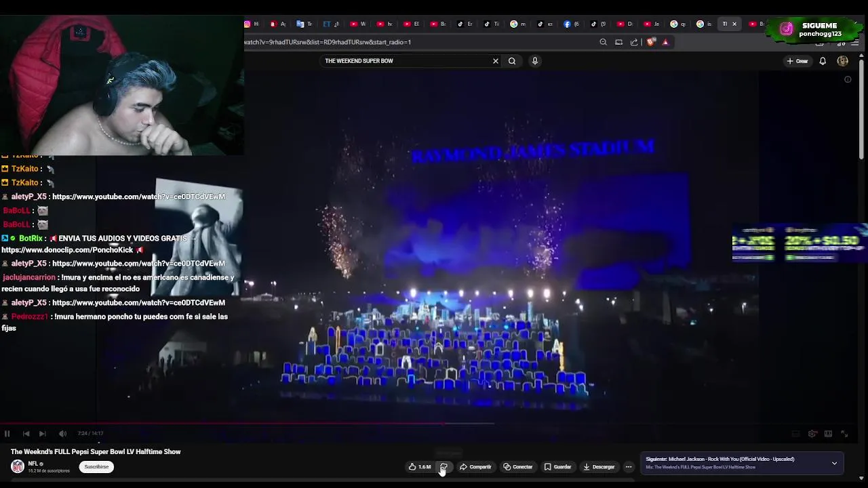This screenshot has height=488, width=868.
Task: Click the video title text
Action: tap(96, 452)
